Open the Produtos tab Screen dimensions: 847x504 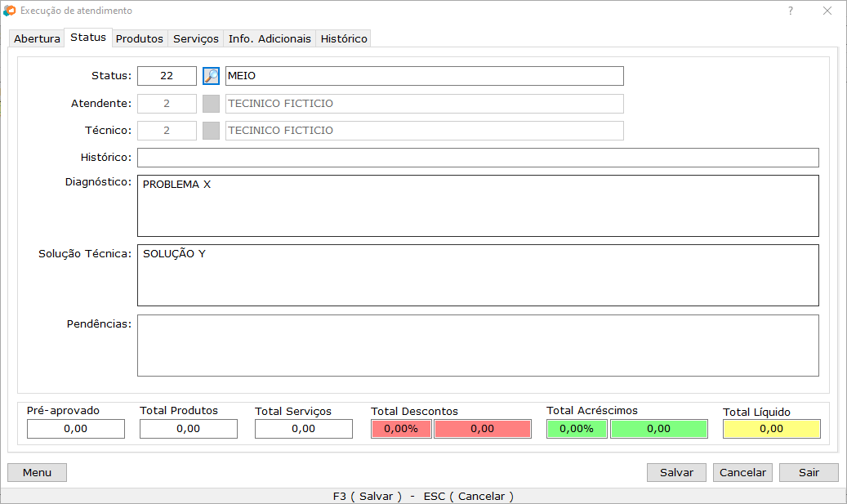[140, 38]
